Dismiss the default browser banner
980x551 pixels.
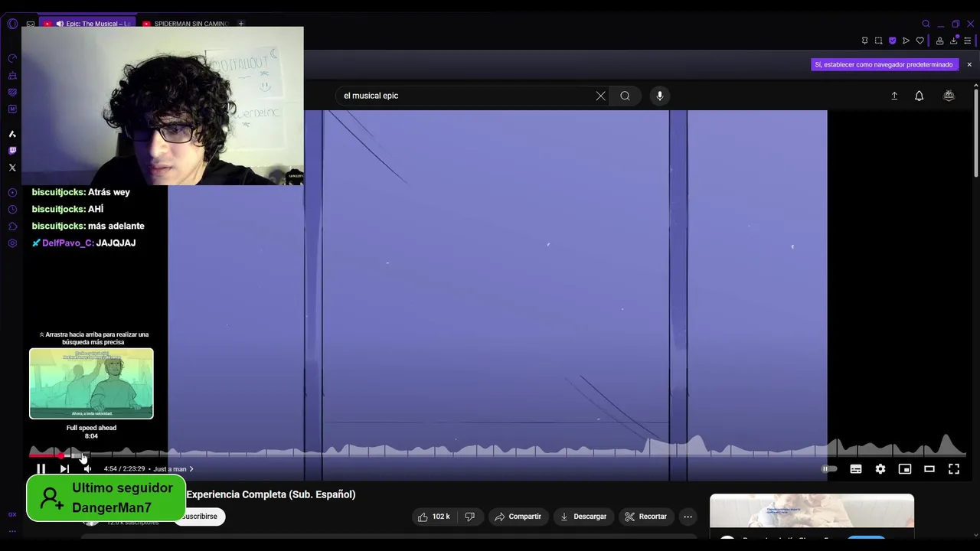(969, 64)
